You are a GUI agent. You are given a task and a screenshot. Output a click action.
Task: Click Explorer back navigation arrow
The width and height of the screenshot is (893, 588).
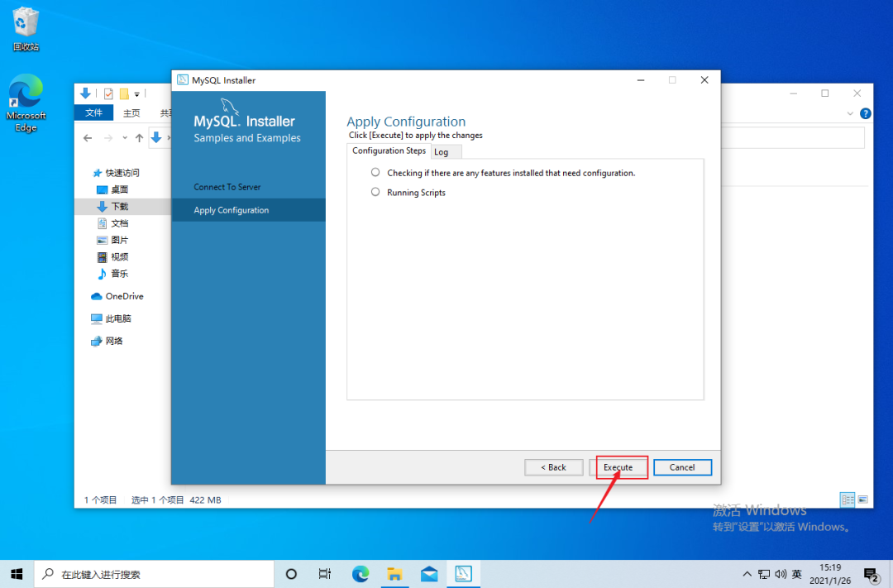point(88,138)
